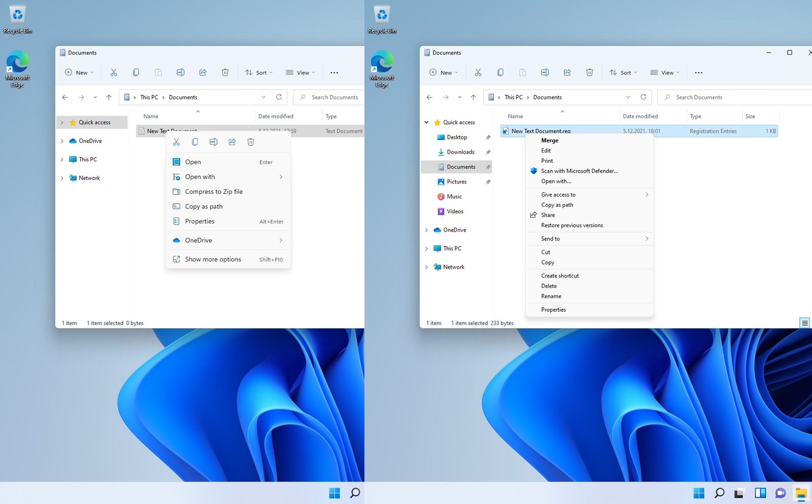812x504 pixels.
Task: Open Start menu on right taskbar
Action: point(699,493)
